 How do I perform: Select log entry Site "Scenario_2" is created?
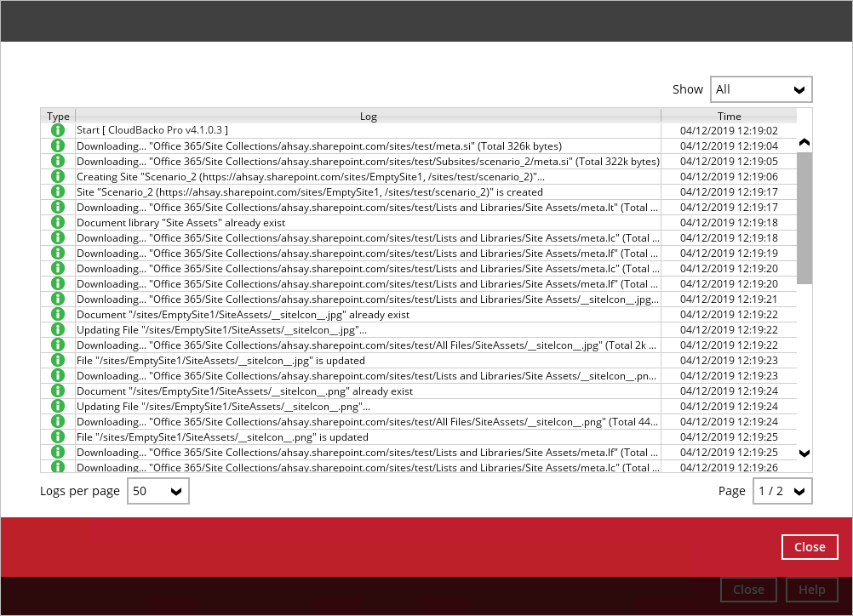(x=310, y=192)
